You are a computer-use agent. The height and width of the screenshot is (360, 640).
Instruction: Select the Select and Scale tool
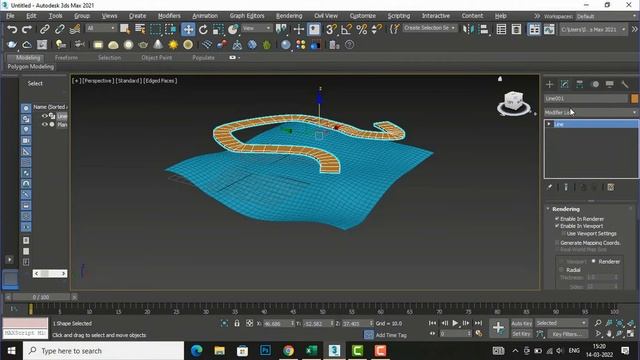[x=218, y=29]
